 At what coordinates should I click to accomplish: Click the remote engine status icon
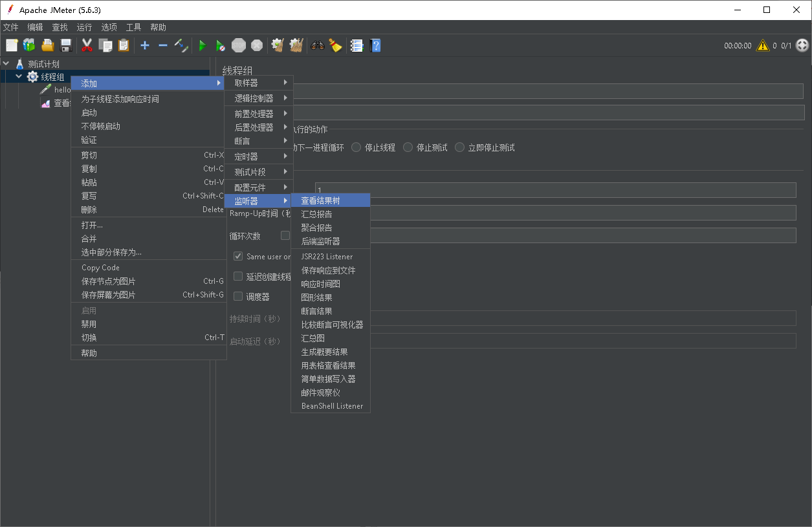point(802,45)
